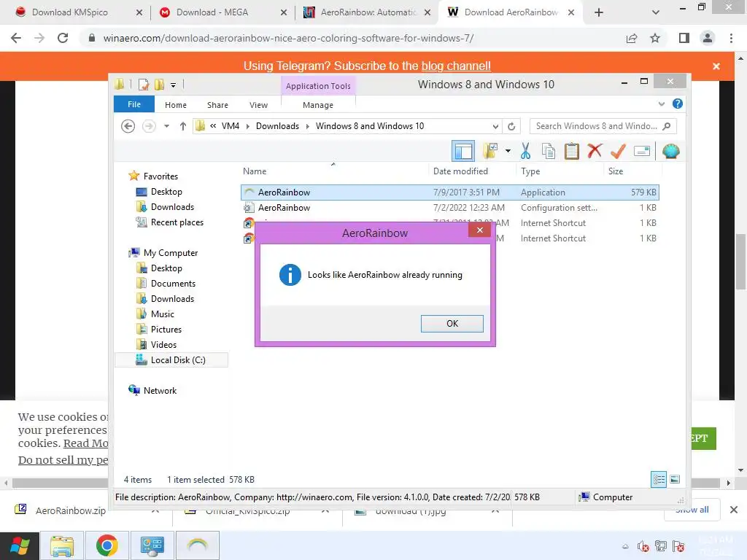This screenshot has width=747, height=560.
Task: Bookmark this page with star icon
Action: 655,38
